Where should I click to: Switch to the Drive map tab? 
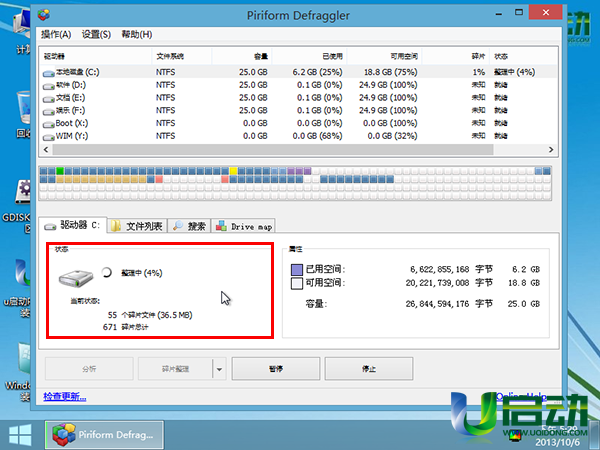tap(243, 226)
